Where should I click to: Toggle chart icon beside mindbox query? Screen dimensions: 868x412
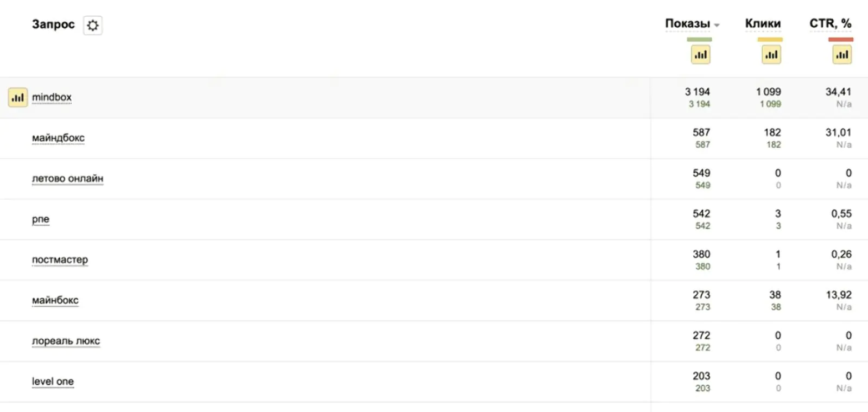(x=18, y=98)
